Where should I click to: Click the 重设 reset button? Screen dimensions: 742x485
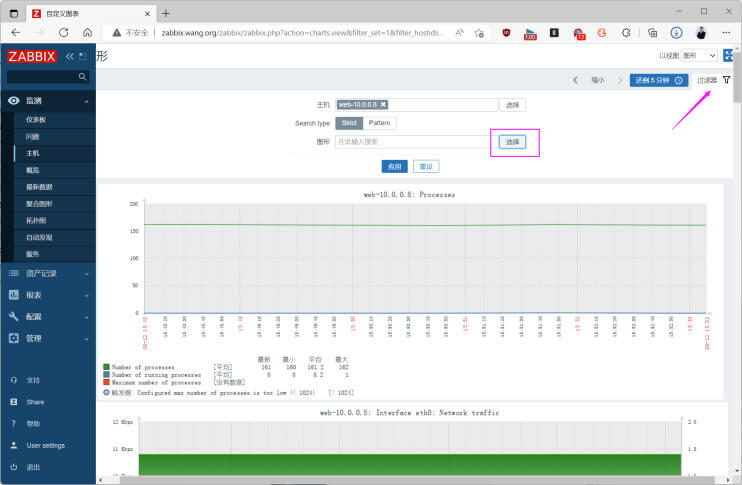click(426, 167)
